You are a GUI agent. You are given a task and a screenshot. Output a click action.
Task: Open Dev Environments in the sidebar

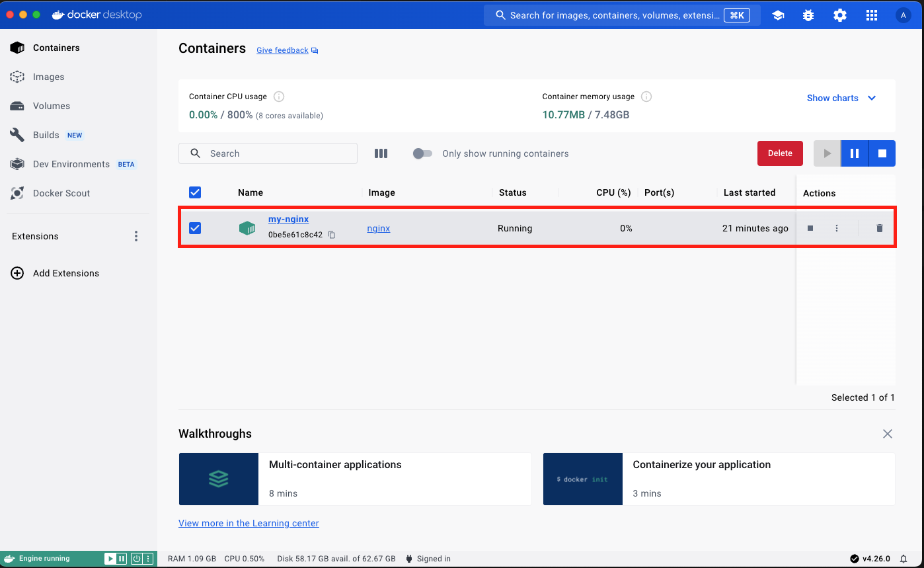[71, 164]
